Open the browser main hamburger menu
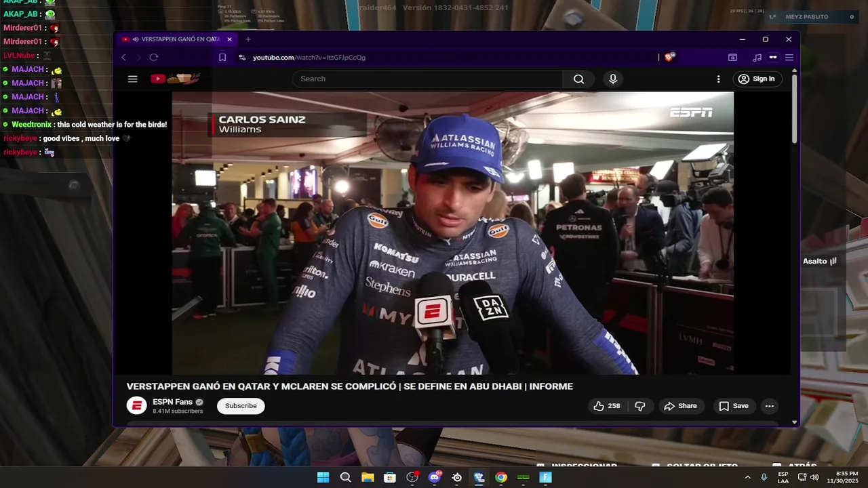Image resolution: width=868 pixels, height=488 pixels. (789, 58)
